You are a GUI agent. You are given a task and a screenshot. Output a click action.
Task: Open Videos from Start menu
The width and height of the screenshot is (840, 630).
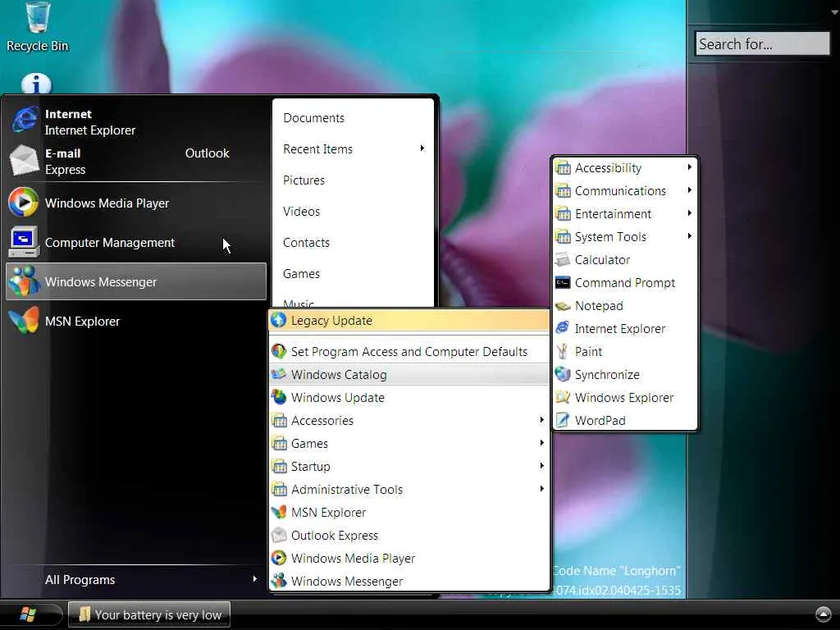click(x=302, y=212)
